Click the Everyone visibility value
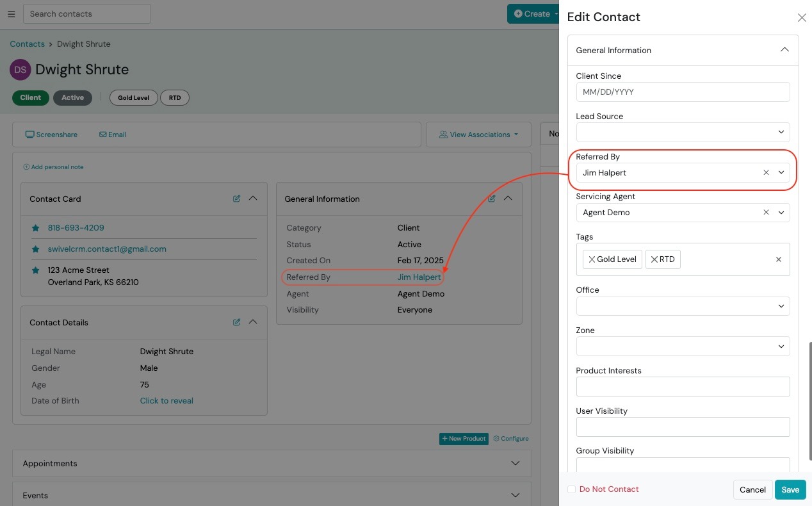Screen dimensions: 812x506 click(x=415, y=310)
